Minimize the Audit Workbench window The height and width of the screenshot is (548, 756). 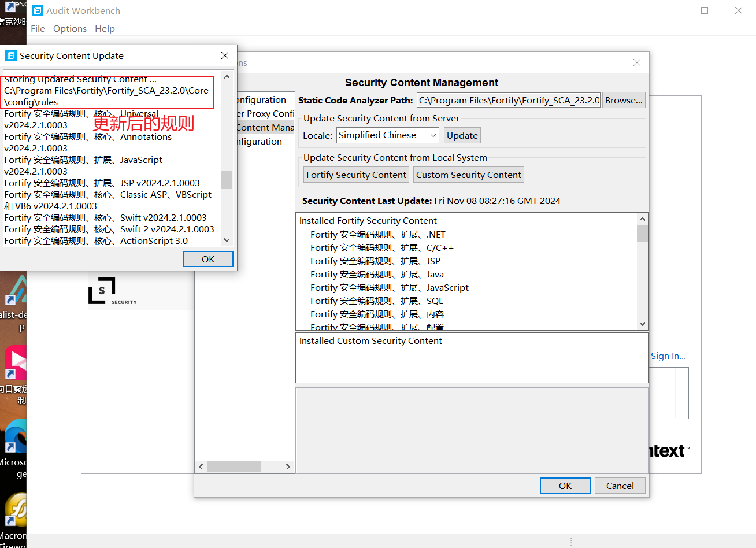click(671, 10)
